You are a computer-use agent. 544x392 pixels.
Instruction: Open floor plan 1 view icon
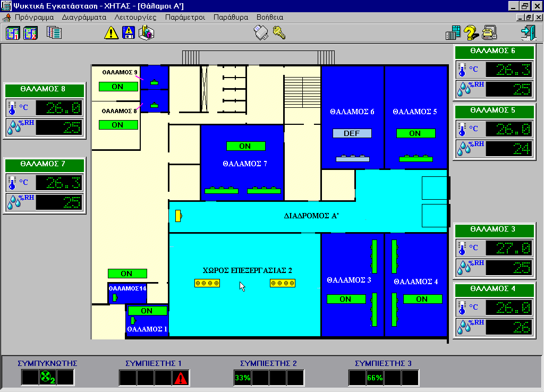point(12,33)
